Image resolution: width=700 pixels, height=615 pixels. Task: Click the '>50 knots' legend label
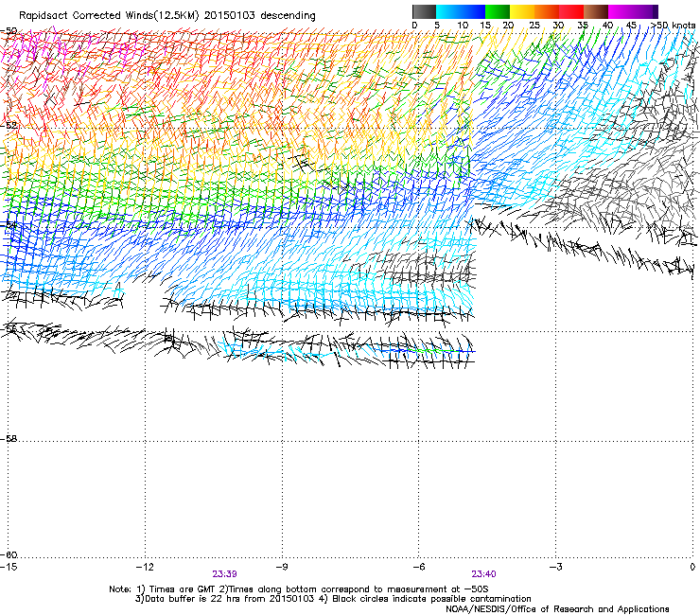coord(673,26)
